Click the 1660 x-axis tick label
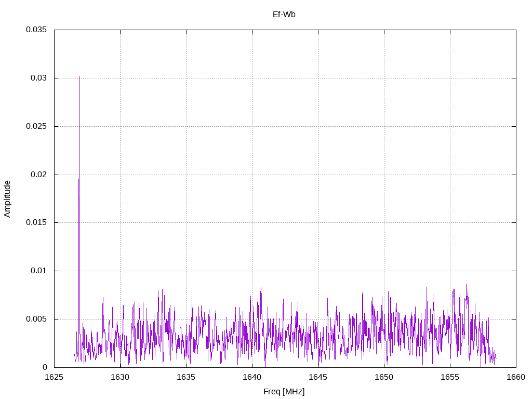This screenshot has width=532, height=399. coord(516,377)
